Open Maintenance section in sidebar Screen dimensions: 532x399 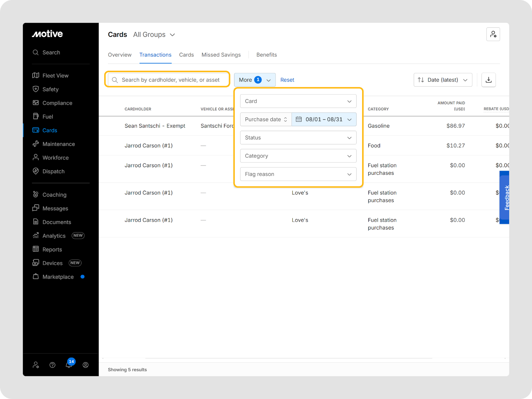58,144
